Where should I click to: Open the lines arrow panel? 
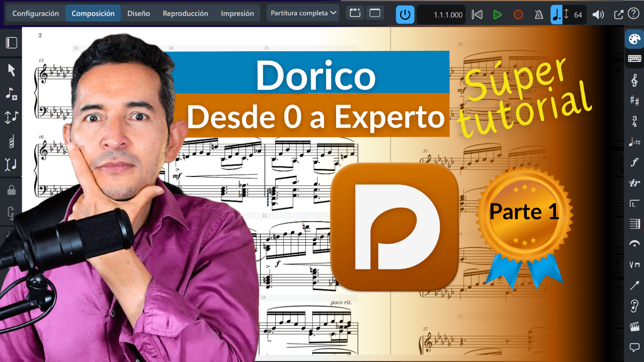coord(634,286)
